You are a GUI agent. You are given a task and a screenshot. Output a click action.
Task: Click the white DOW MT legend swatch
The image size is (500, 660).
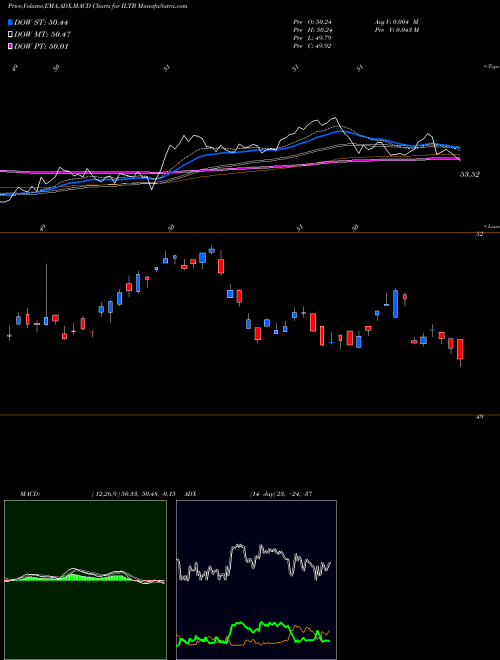click(10, 35)
